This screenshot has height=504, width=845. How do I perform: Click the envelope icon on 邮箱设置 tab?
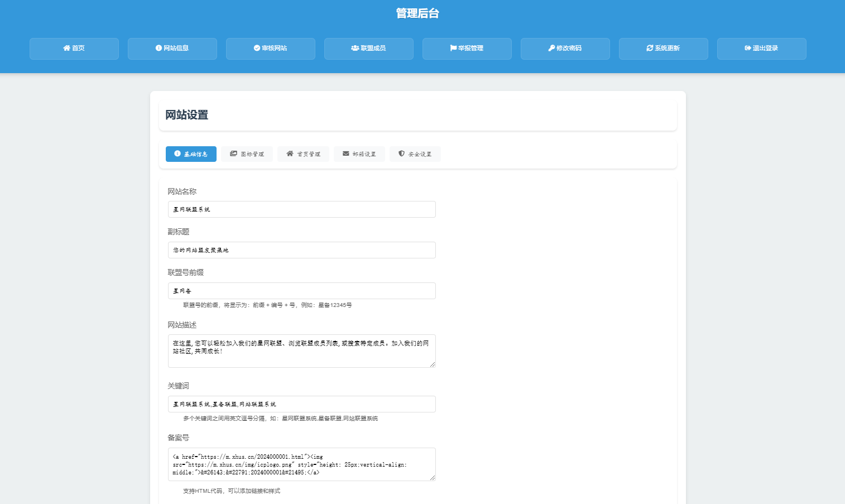click(346, 154)
